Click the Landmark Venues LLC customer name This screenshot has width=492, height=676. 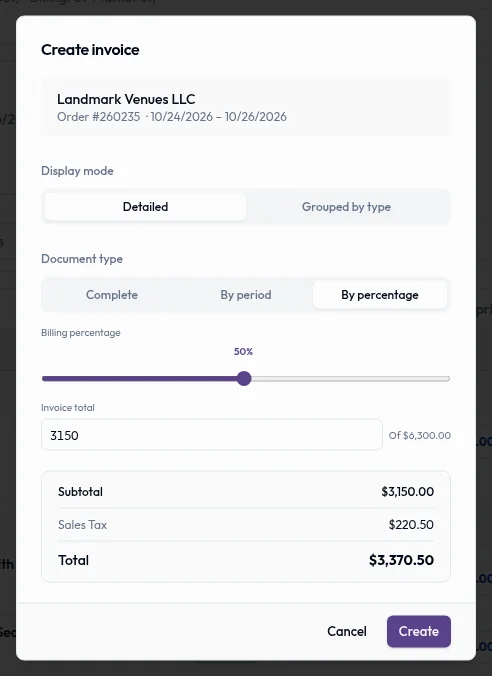pyautogui.click(x=126, y=99)
